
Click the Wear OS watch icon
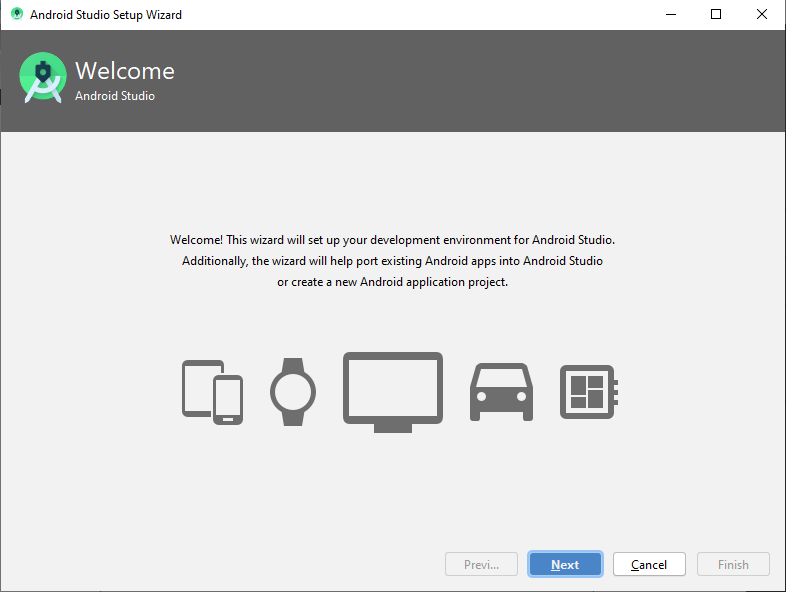[x=293, y=392]
